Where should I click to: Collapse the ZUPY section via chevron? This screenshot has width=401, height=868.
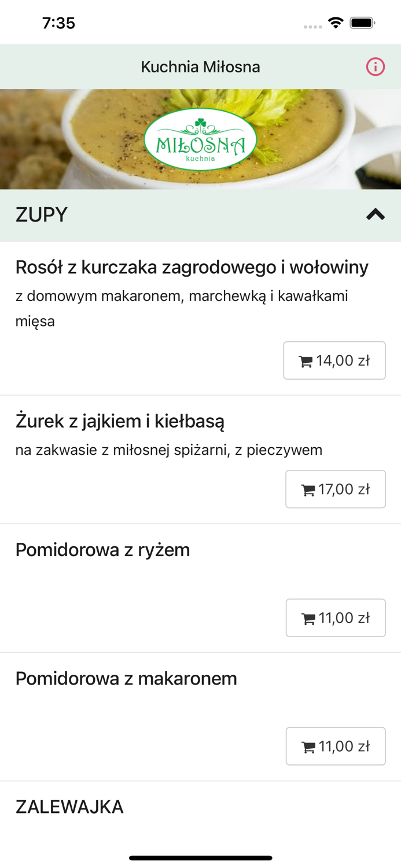click(375, 215)
